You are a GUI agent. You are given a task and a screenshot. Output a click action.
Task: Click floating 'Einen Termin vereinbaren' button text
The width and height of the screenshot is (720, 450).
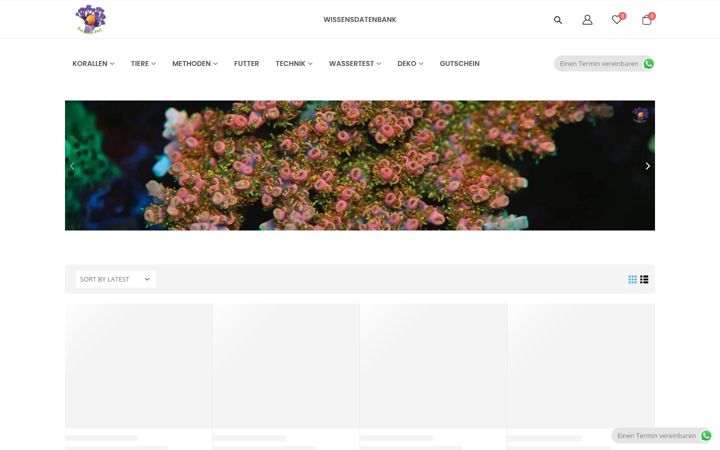click(656, 435)
